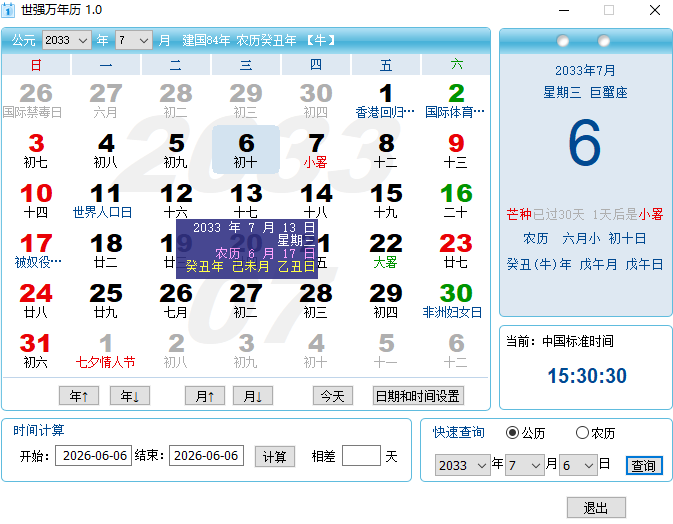Select August 6 十二 grayed cell

(455, 350)
